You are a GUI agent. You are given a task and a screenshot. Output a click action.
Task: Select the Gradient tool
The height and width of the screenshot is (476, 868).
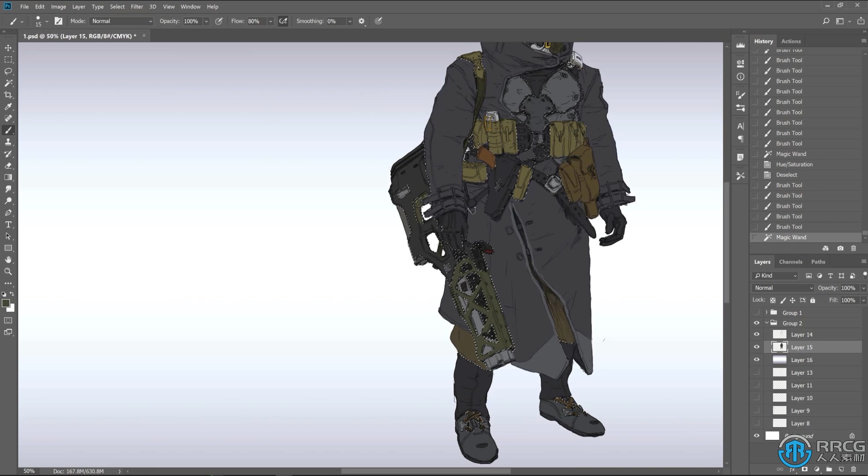pyautogui.click(x=8, y=177)
